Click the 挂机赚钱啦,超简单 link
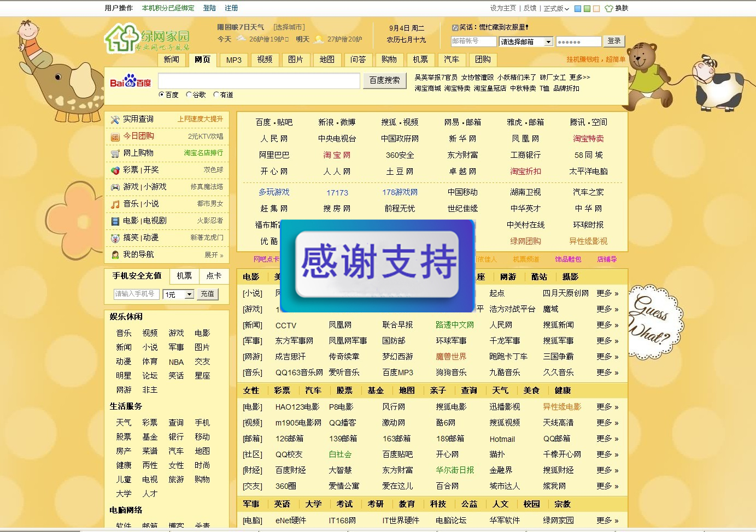 pyautogui.click(x=596, y=60)
